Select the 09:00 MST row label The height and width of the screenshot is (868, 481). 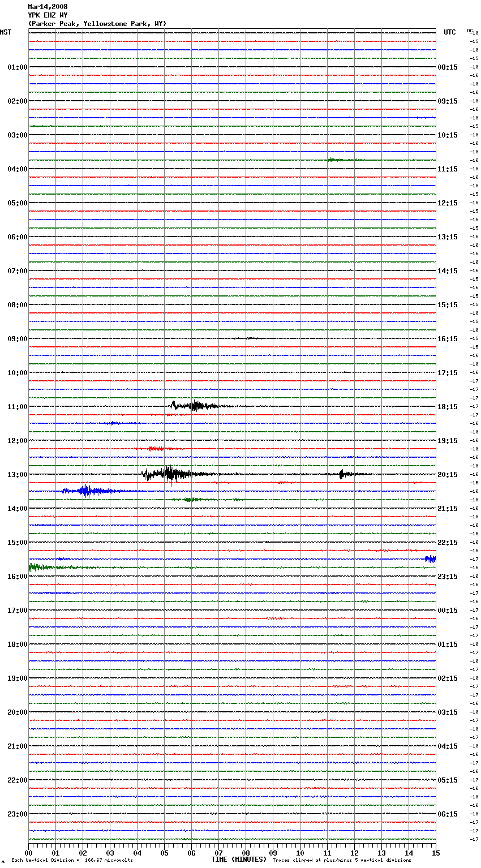point(17,339)
